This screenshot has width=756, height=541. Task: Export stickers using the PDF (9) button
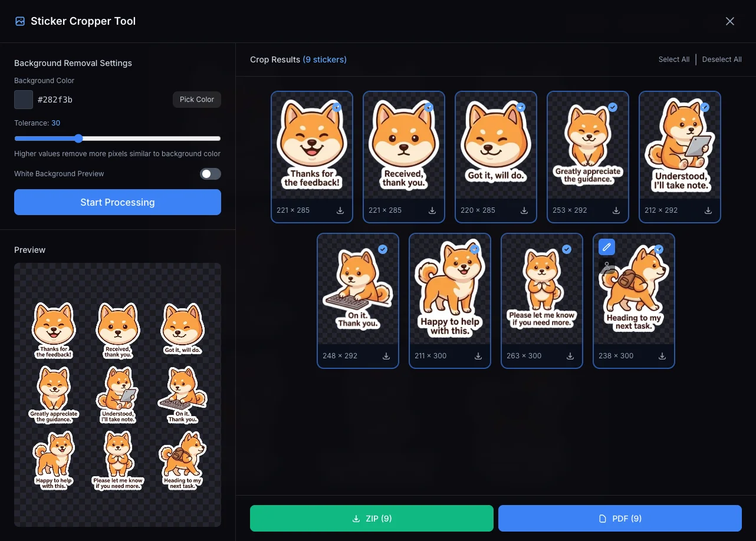(620, 519)
